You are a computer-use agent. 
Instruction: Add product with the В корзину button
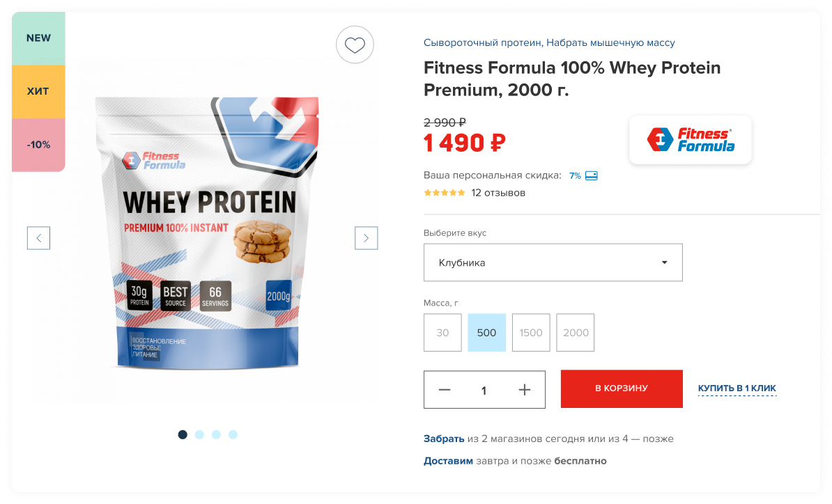[x=622, y=388]
